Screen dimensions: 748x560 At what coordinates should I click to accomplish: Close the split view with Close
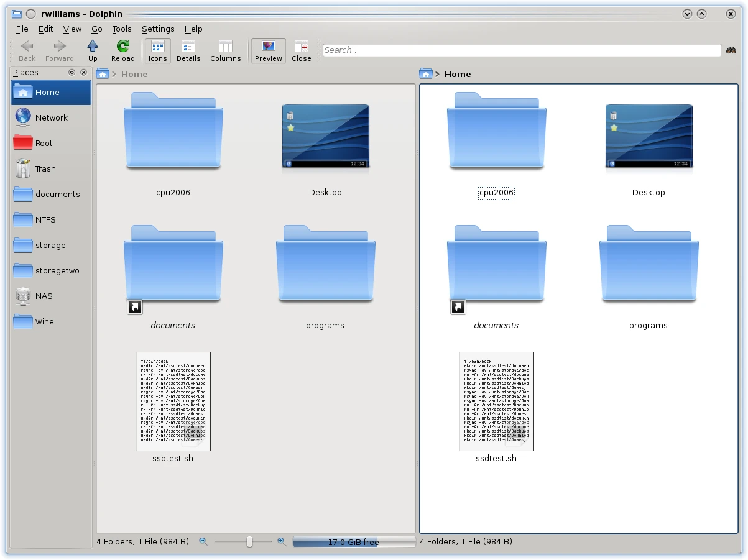[302, 51]
